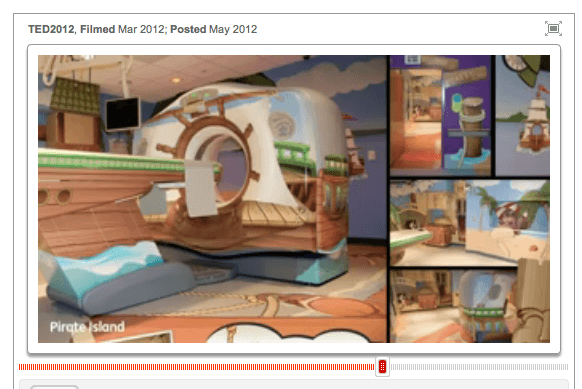Click the fullscreen icon beside the date line

point(553,29)
